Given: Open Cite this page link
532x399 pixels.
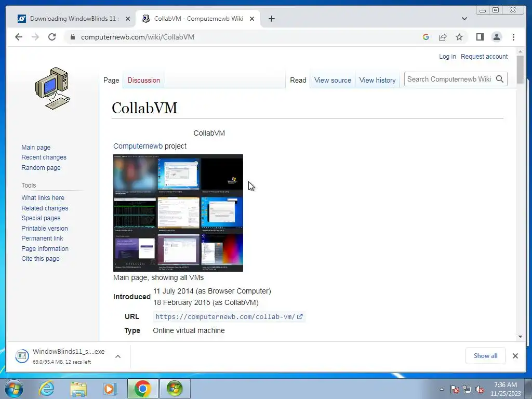Looking at the screenshot, I should click(x=41, y=259).
